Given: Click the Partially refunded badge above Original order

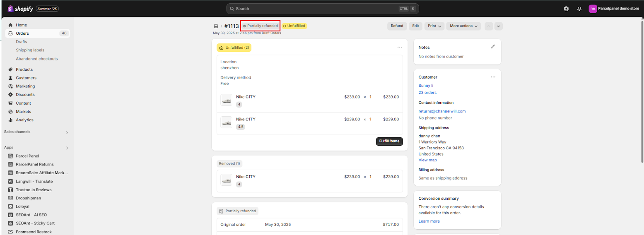Looking at the screenshot, I should pos(237,211).
